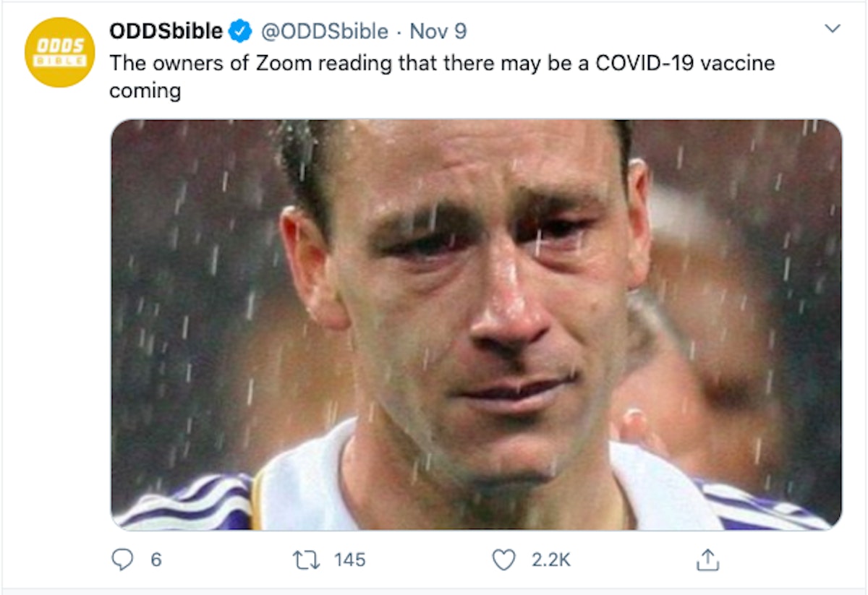Screen dimensions: 868x595
Task: Click the blue verified badge
Action: [240, 32]
